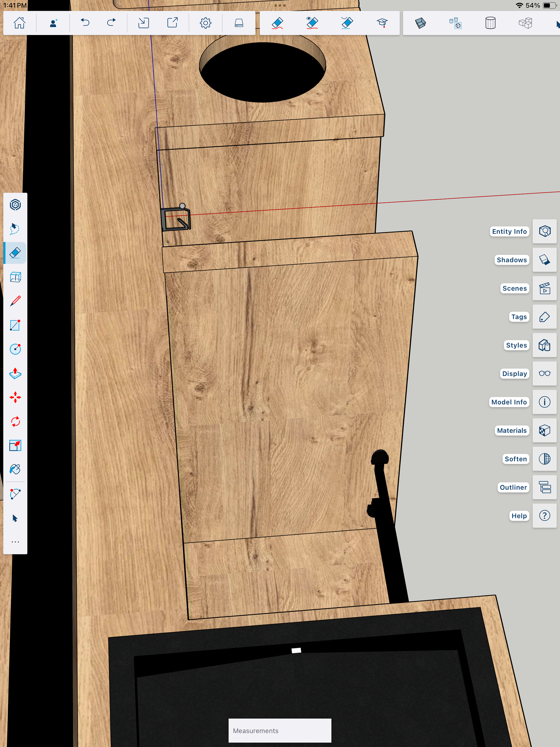
Task: Select the Move tool with red arrows
Action: click(x=15, y=398)
